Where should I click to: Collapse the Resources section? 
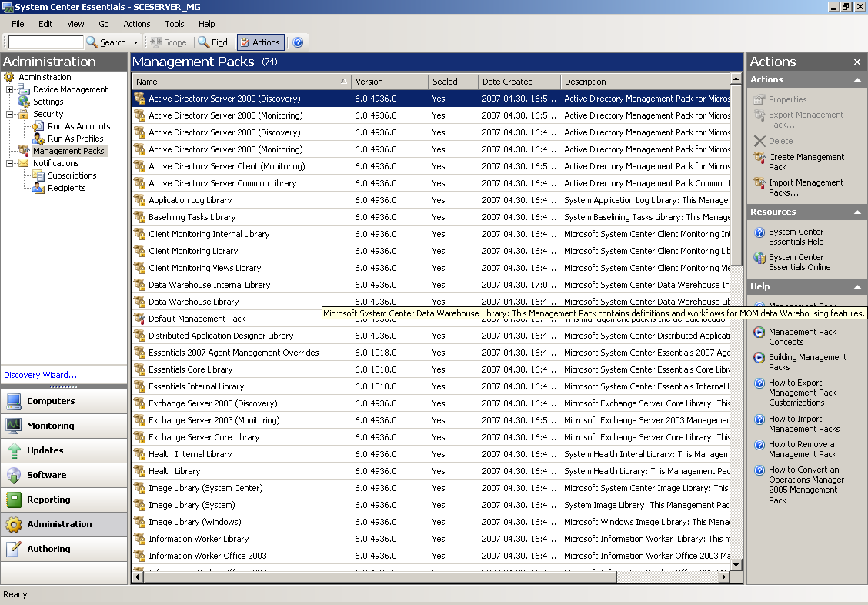(857, 212)
